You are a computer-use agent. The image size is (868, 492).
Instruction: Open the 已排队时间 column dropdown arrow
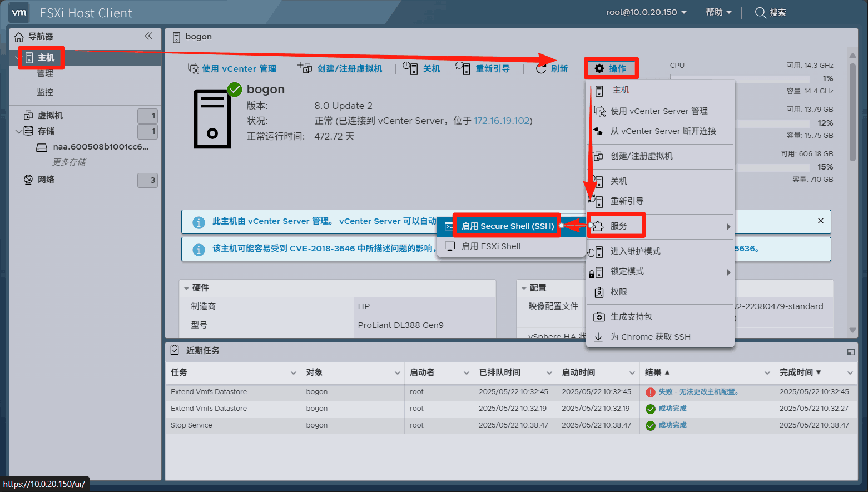pyautogui.click(x=549, y=372)
